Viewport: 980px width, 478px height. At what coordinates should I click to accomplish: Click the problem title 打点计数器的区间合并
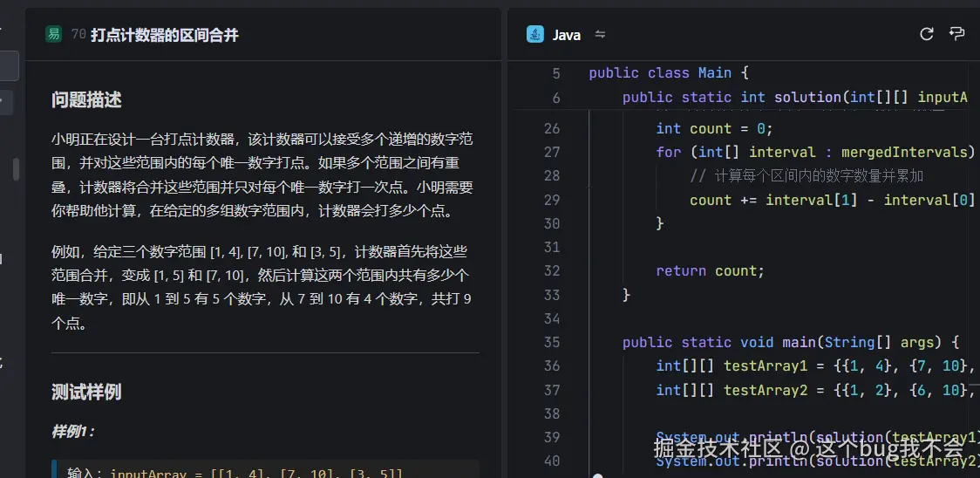165,35
